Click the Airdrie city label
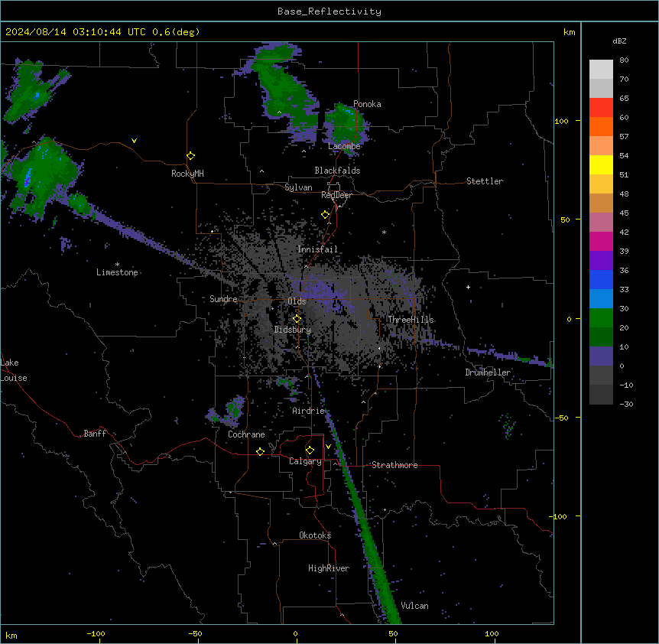 [x=309, y=411]
